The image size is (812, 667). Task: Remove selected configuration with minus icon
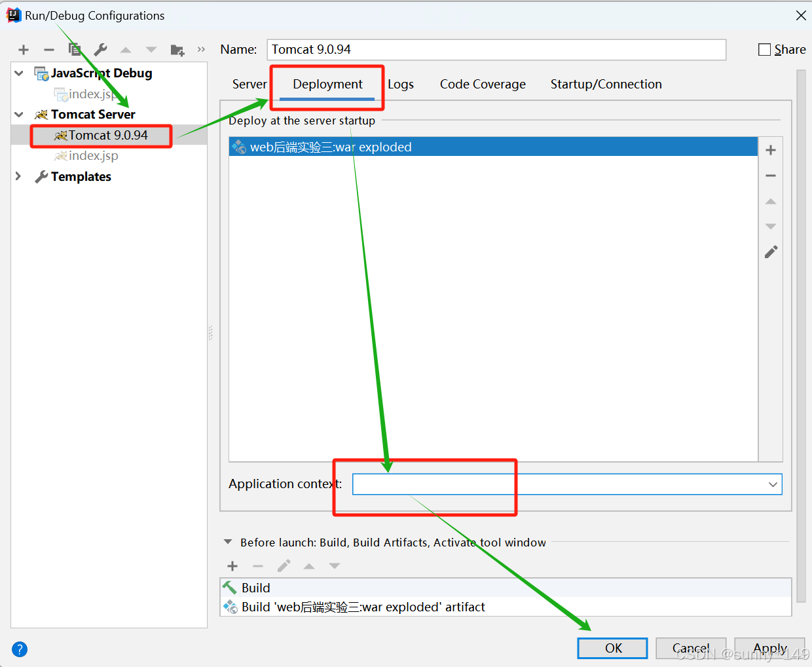click(x=49, y=50)
